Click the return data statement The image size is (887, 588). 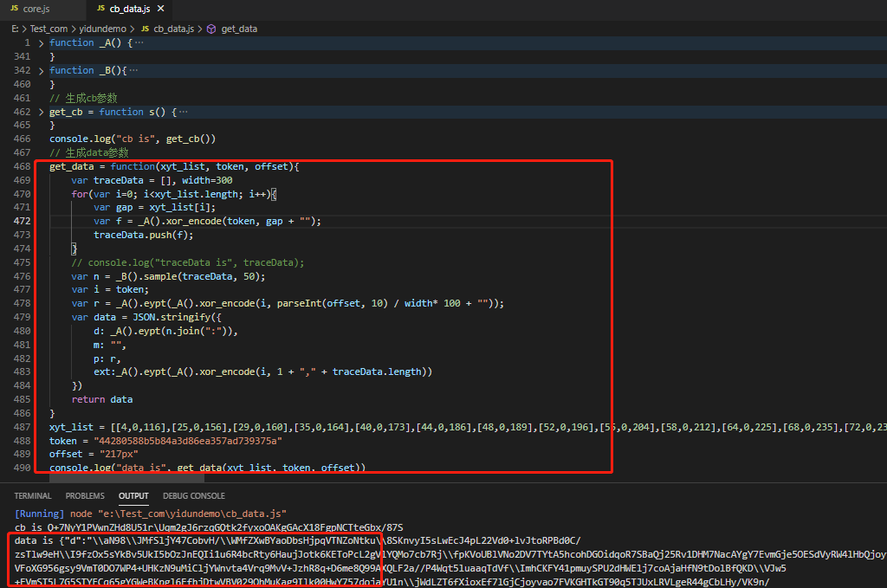click(x=102, y=399)
